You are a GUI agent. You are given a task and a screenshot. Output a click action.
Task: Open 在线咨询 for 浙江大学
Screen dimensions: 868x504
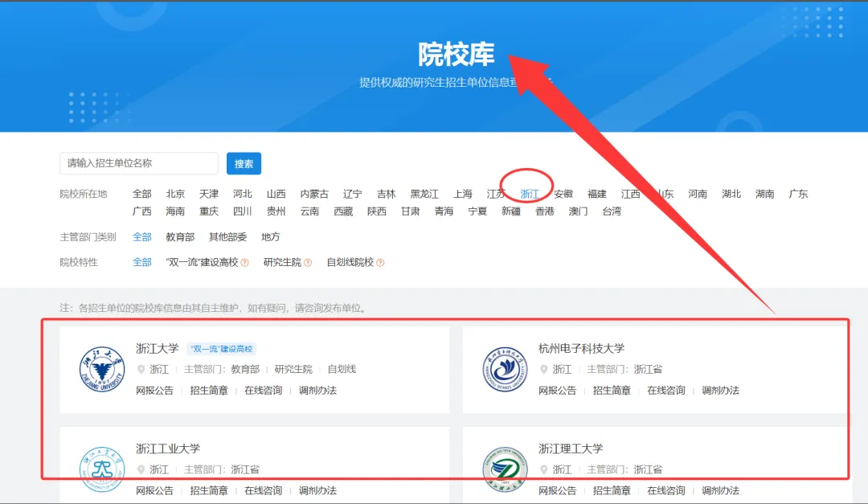click(264, 391)
